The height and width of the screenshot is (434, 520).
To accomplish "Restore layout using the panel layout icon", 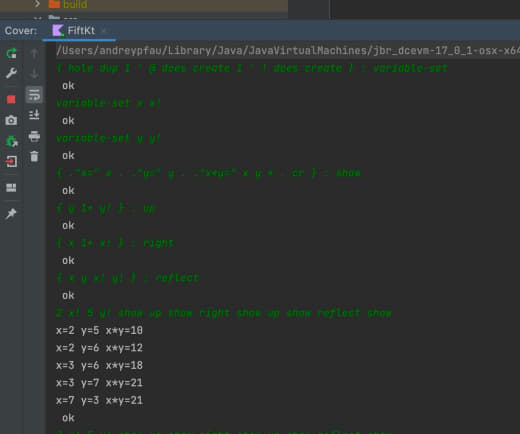I will pyautogui.click(x=11, y=188).
